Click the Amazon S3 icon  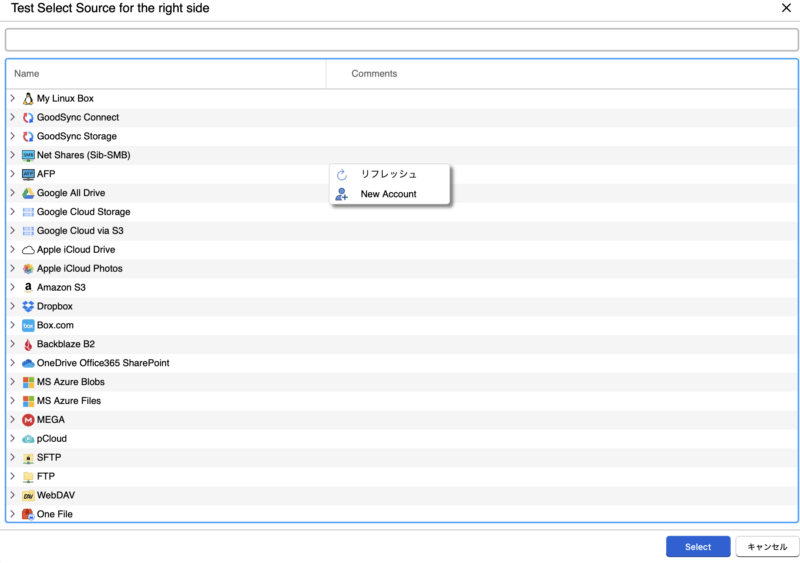[x=28, y=287]
